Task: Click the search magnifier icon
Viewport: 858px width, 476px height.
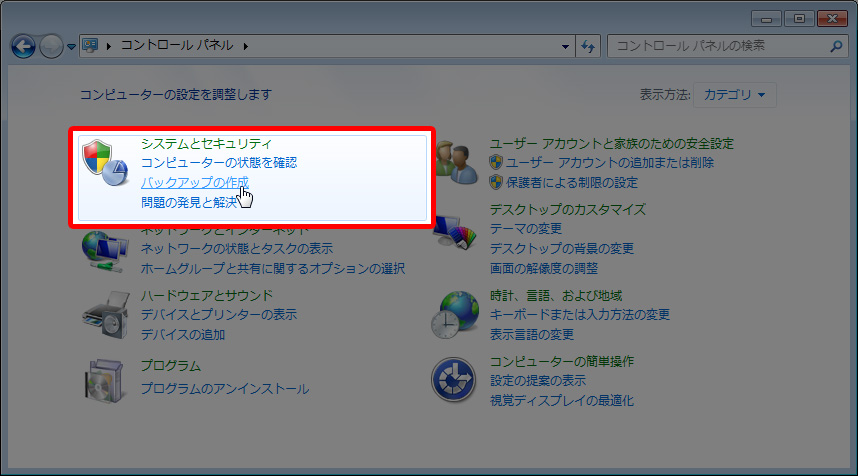Action: click(836, 46)
